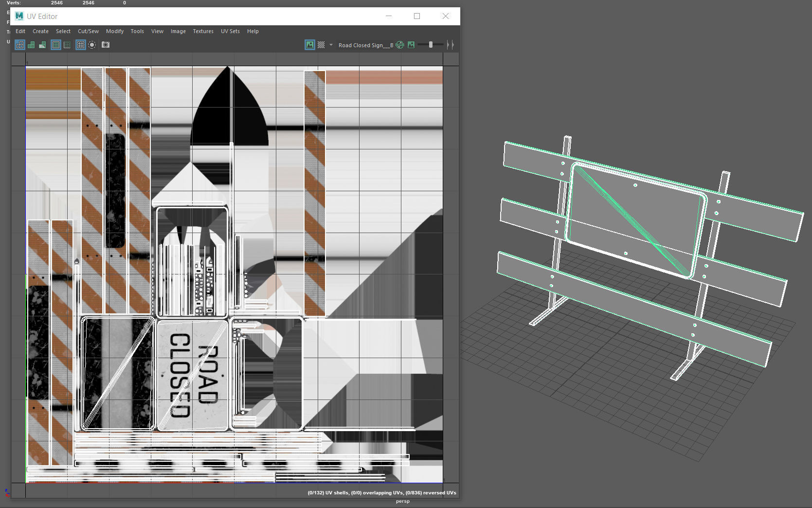Toggle UV grid display
This screenshot has width=812, height=508.
click(81, 45)
